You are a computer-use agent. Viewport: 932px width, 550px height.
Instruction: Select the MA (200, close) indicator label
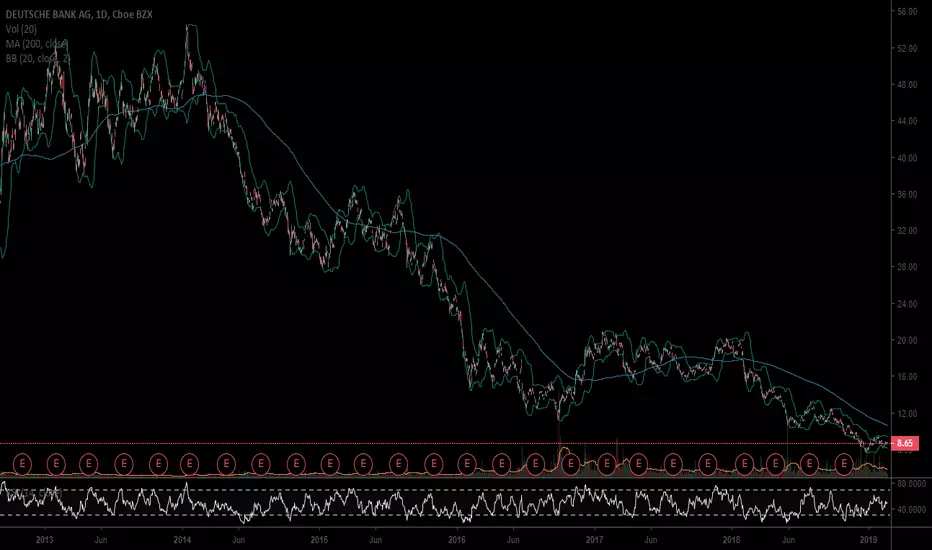(37, 43)
